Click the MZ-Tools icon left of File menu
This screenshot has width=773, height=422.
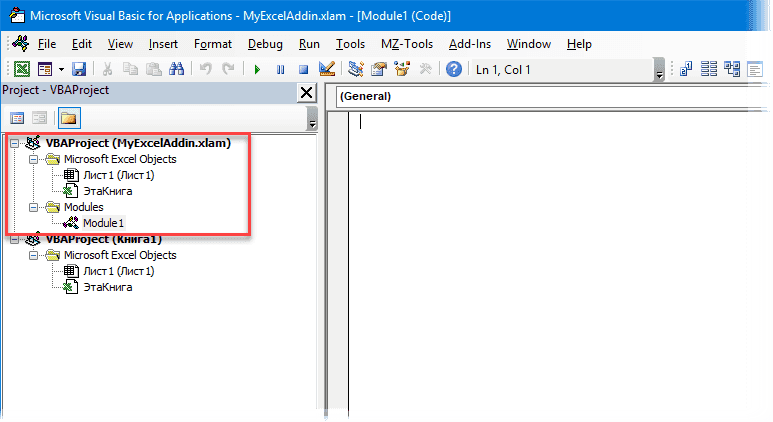[21, 43]
